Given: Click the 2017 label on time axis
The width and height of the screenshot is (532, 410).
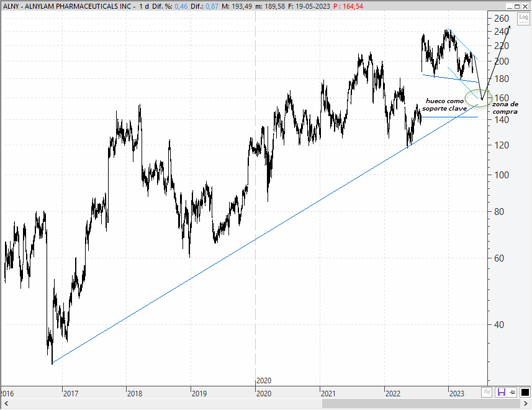Looking at the screenshot, I should pos(71,394).
